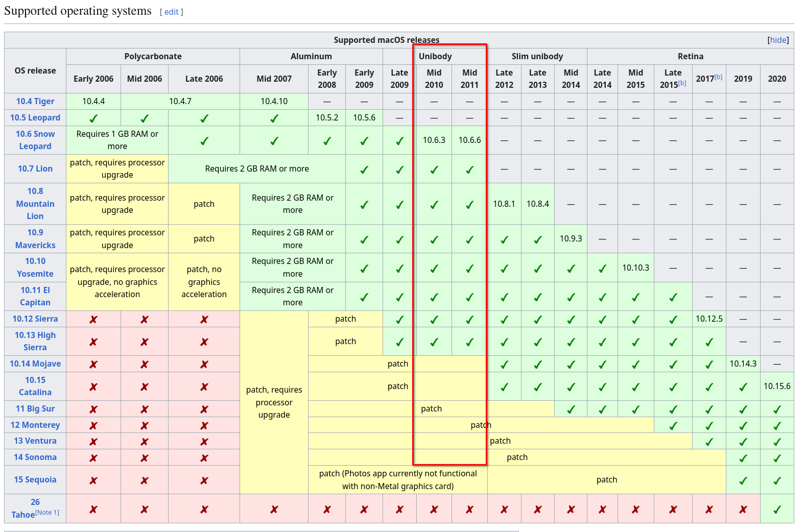Open the 15 Sequoia link
This screenshot has height=532, width=804.
click(x=35, y=479)
